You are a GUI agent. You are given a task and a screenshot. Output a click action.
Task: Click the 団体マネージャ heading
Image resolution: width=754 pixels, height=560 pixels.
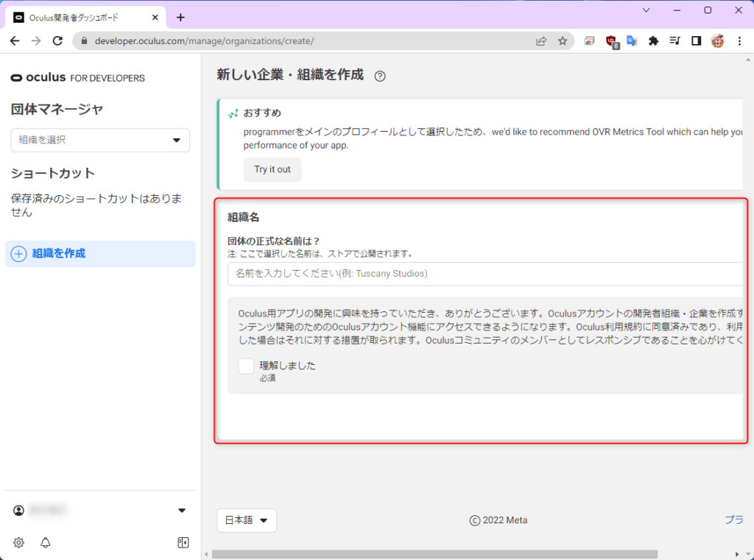point(57,109)
